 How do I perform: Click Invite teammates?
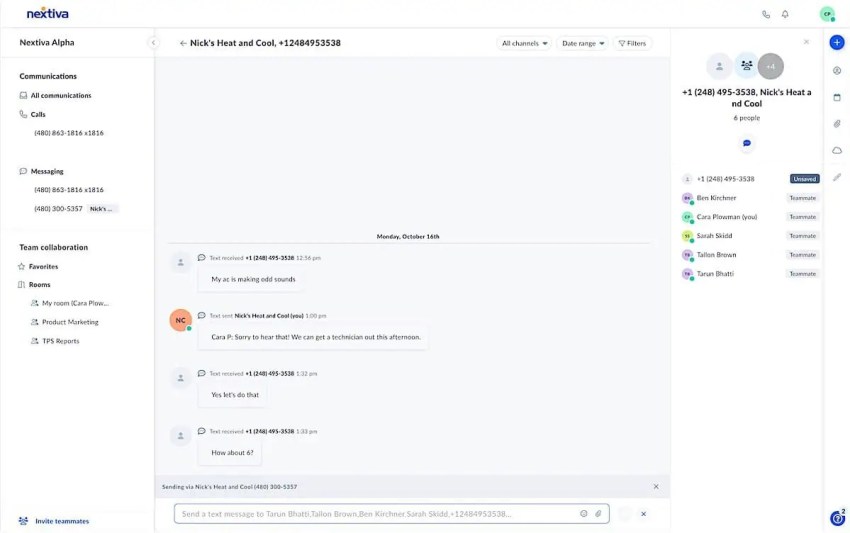click(54, 521)
